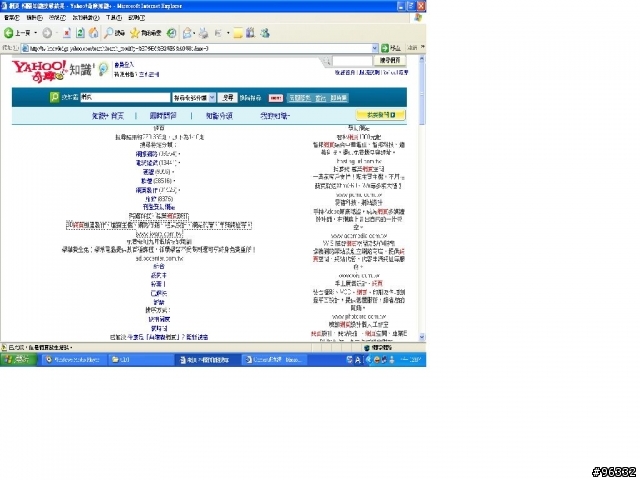Open the Home page icon

[94, 33]
